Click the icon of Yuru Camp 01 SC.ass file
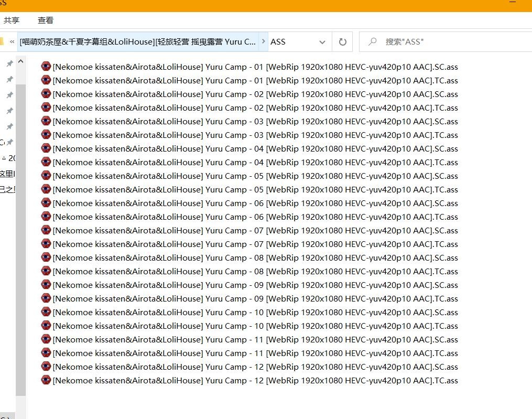This screenshot has width=532, height=419. click(x=46, y=67)
